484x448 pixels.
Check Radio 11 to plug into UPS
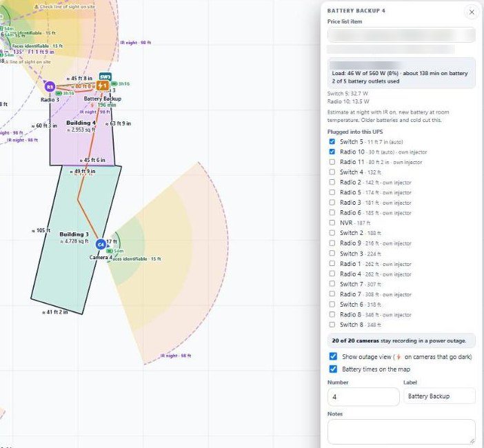click(x=332, y=162)
